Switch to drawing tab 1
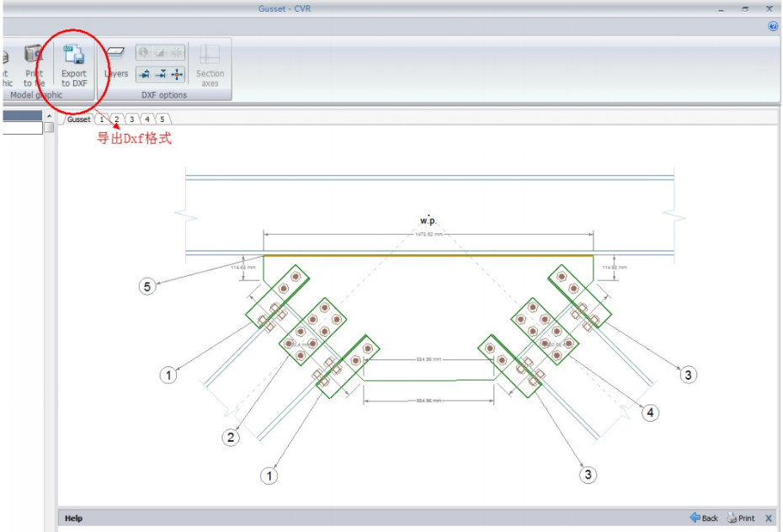This screenshot has width=783, height=532. pyautogui.click(x=102, y=120)
